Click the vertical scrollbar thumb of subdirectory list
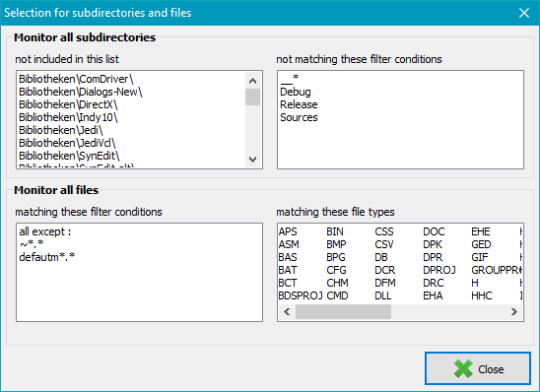Viewport: 540px width, 392px height. pos(253,97)
